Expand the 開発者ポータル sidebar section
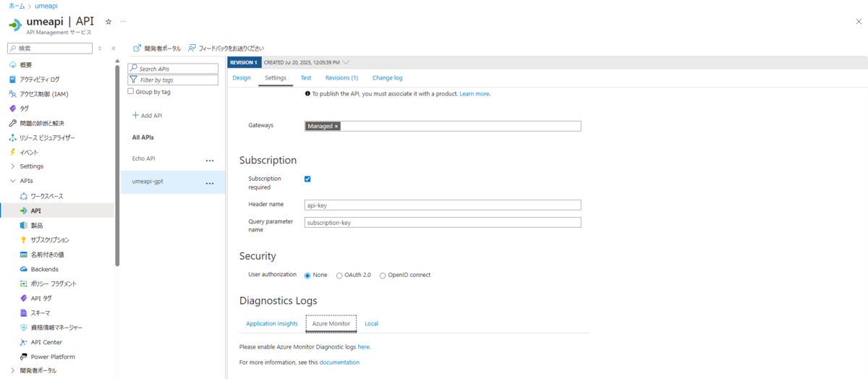 pos(12,370)
